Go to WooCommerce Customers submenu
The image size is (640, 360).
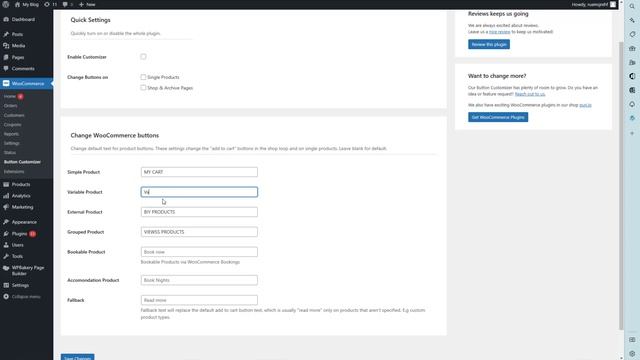click(x=14, y=115)
